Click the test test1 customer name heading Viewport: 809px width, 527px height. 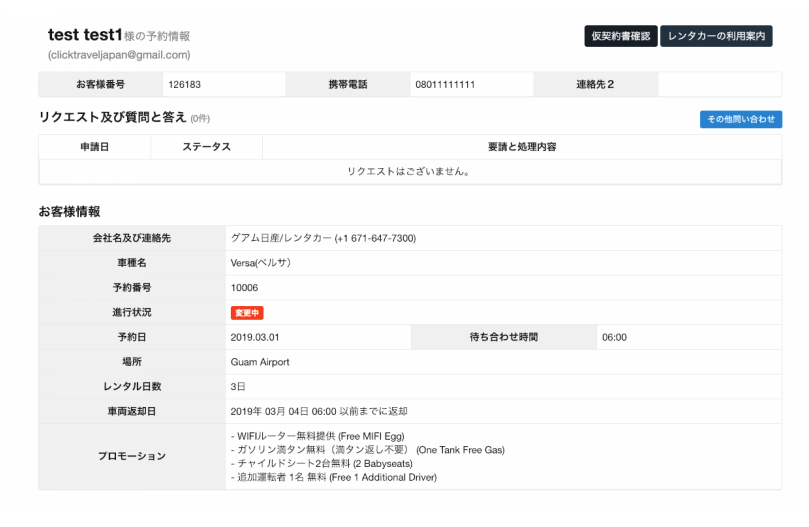(x=85, y=35)
